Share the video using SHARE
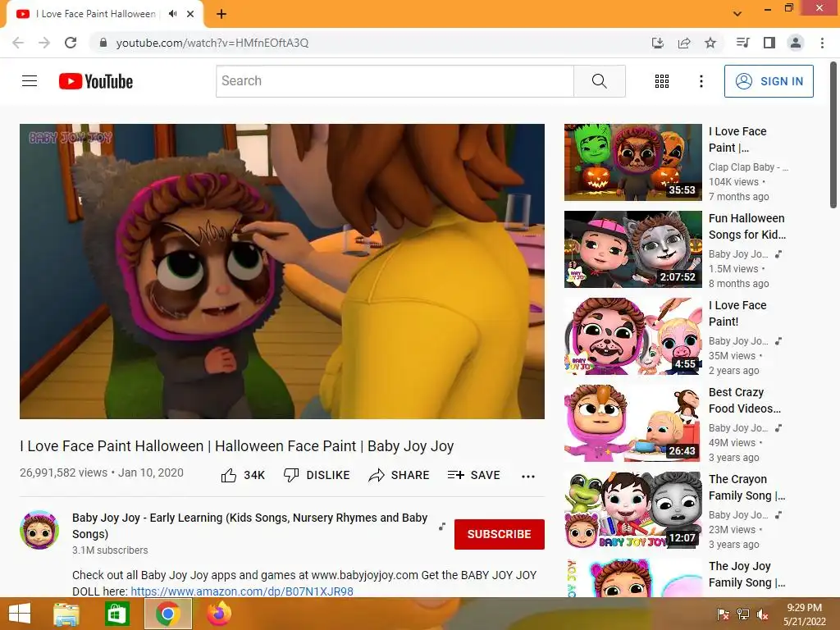The height and width of the screenshot is (630, 840). [x=399, y=475]
